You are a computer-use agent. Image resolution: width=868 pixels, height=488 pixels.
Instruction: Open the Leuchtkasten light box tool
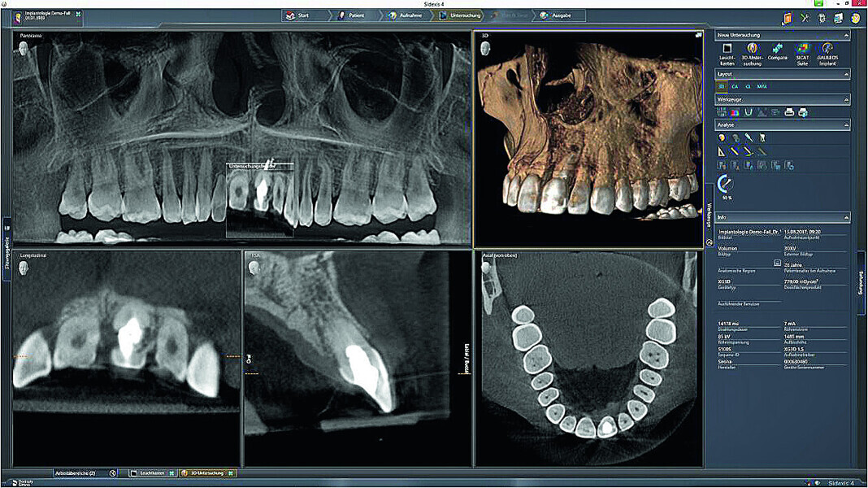[727, 54]
